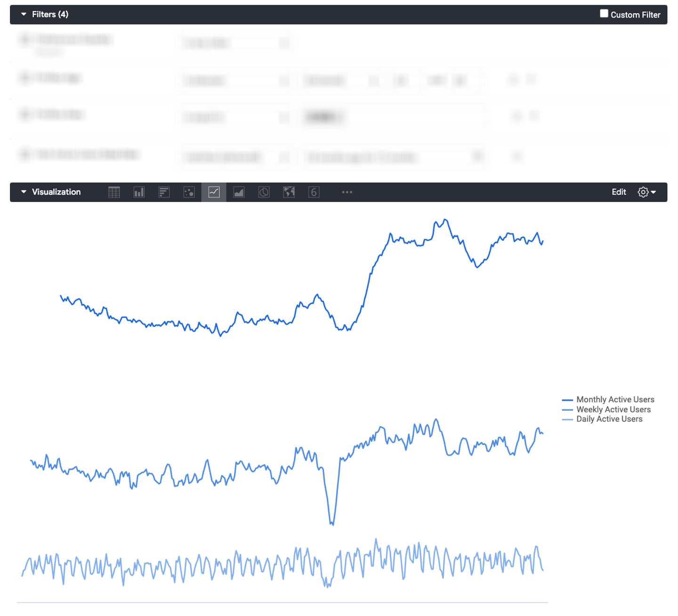Choose the Scatterplot visualization type

point(189,192)
